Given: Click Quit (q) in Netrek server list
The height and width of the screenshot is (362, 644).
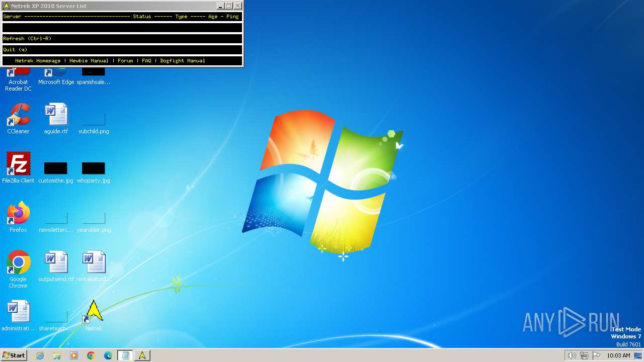Looking at the screenshot, I should [x=122, y=50].
